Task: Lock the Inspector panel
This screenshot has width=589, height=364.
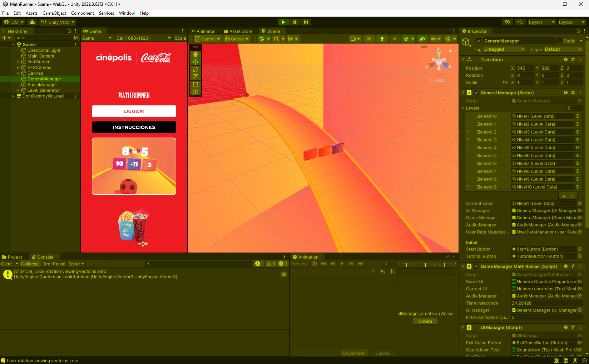Action: coord(579,31)
